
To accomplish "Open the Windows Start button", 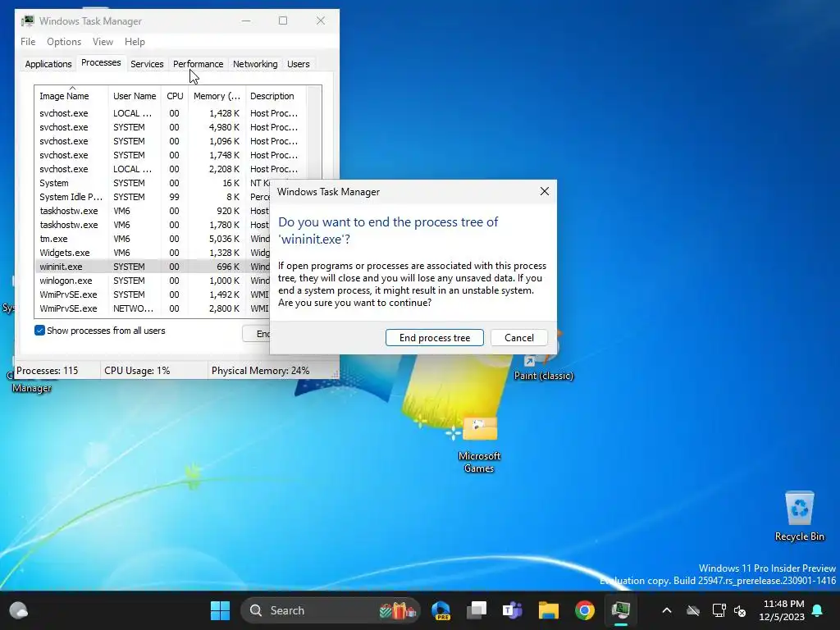I will pos(220,610).
